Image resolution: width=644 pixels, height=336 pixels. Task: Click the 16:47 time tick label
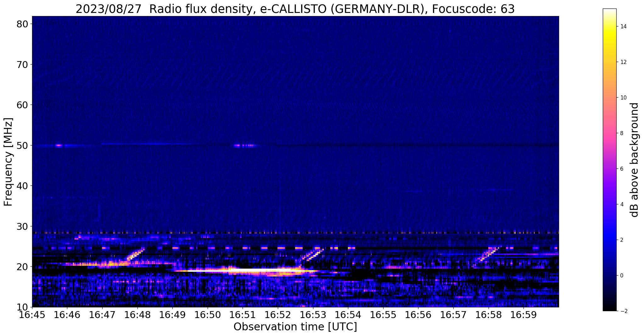[x=102, y=315]
